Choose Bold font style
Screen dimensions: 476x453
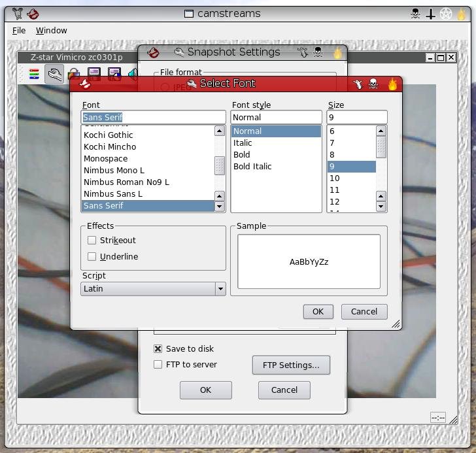point(276,155)
